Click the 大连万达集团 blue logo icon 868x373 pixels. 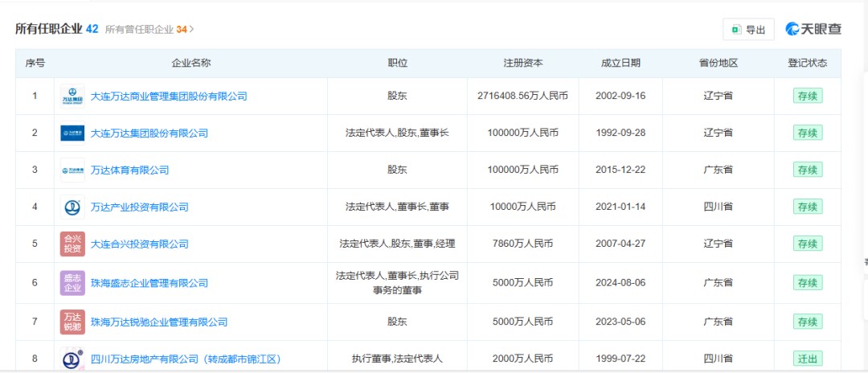point(72,133)
